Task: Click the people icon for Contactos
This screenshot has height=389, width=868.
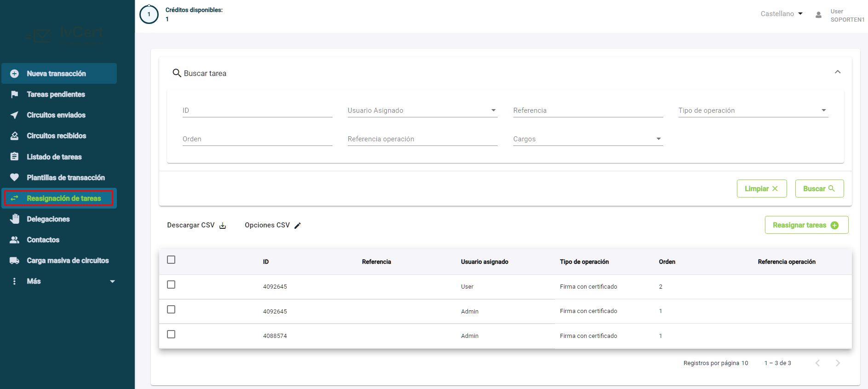Action: (14, 240)
